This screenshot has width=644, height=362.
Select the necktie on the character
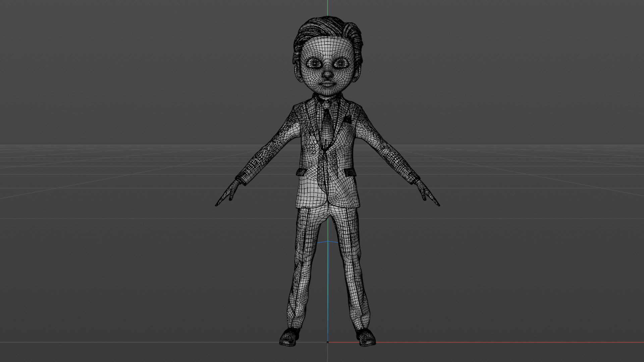[x=327, y=129]
